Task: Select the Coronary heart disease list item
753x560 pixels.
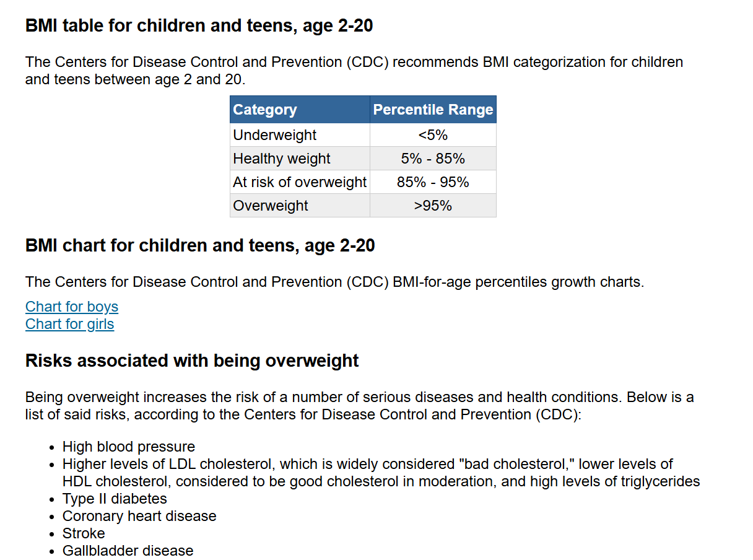Action: coord(139,516)
